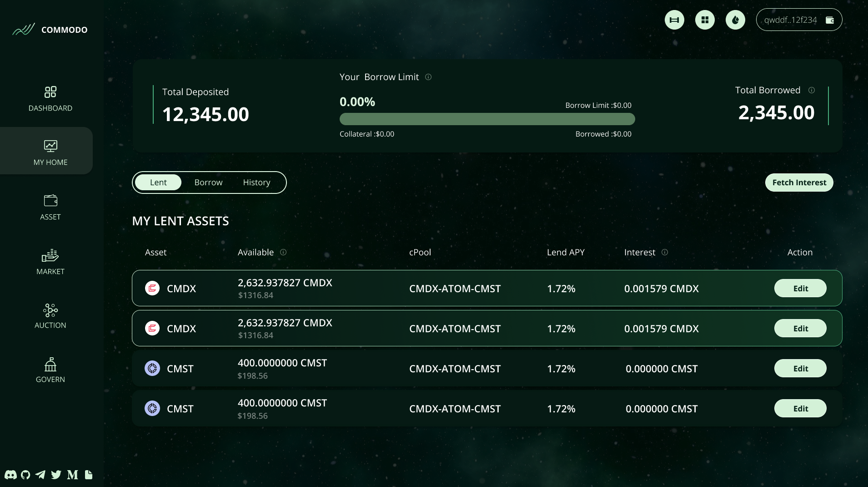Navigate to the Market page
This screenshot has height=487, width=868.
tap(50, 262)
